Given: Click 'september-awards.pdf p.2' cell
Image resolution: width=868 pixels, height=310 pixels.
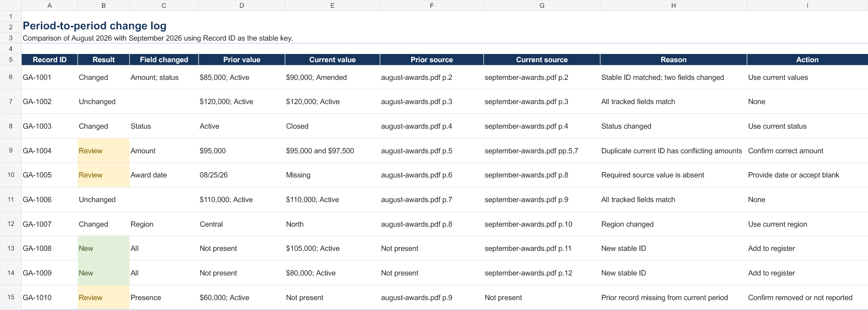Looking at the screenshot, I should 542,77.
